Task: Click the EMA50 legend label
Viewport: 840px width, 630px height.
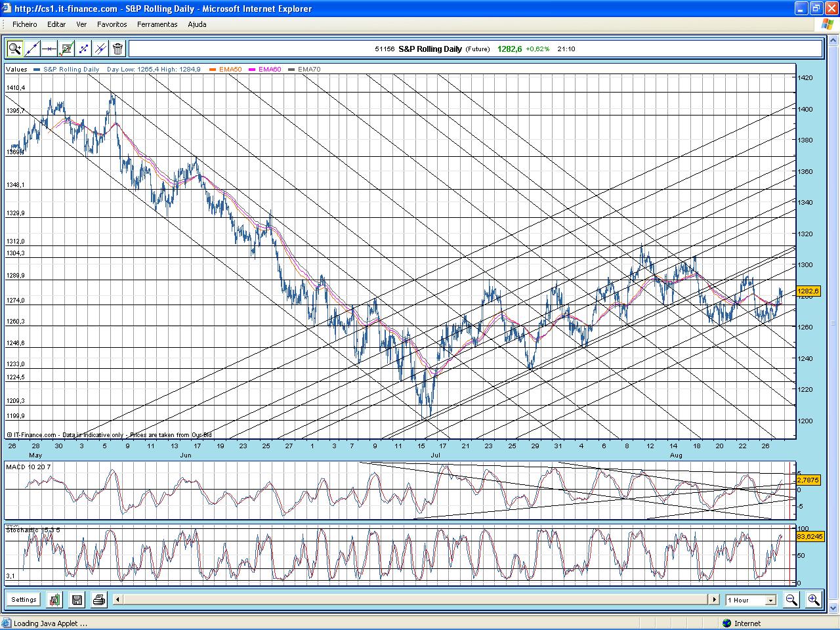Action: point(230,69)
